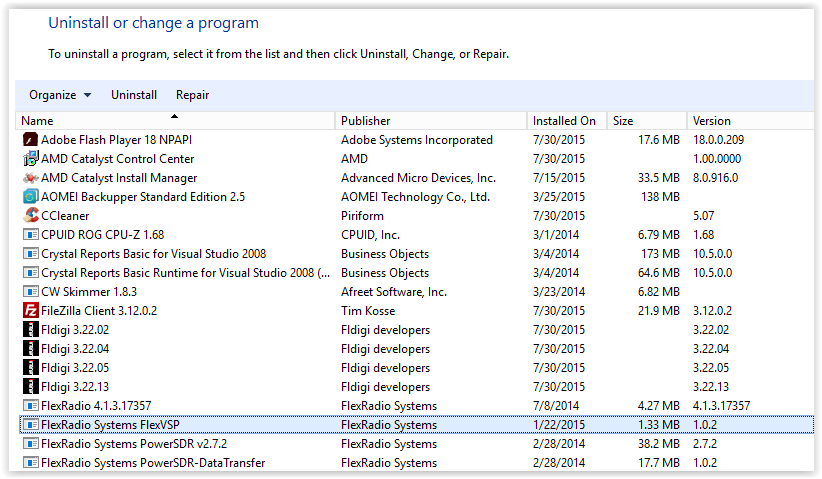Screen dimensions: 822x479
Task: Click the Name column sort arrow
Action: click(175, 116)
